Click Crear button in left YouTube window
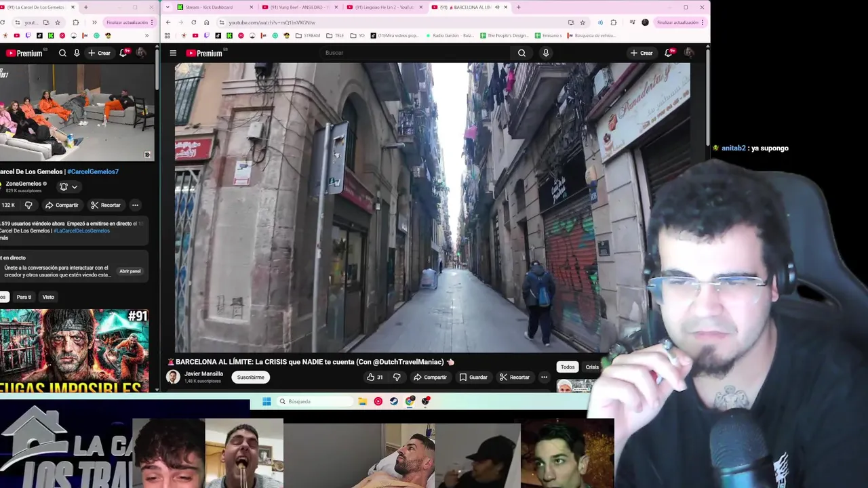Screen dimensions: 868x488 click(x=99, y=53)
